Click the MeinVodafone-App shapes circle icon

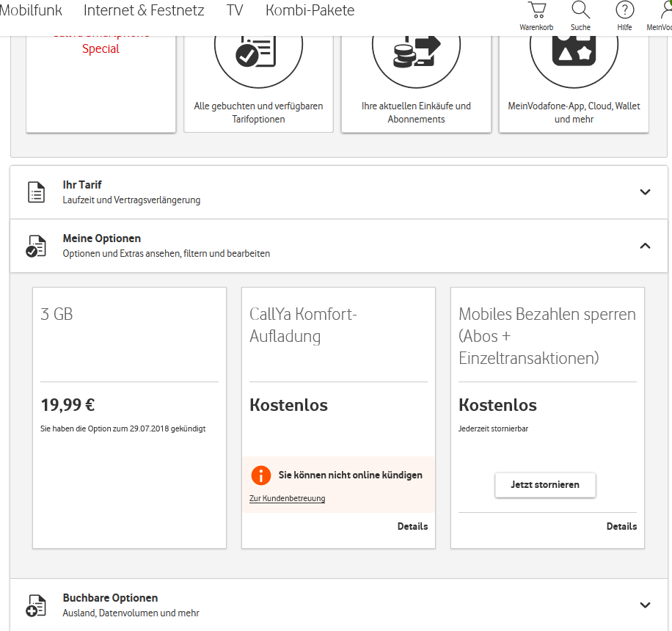tap(574, 50)
